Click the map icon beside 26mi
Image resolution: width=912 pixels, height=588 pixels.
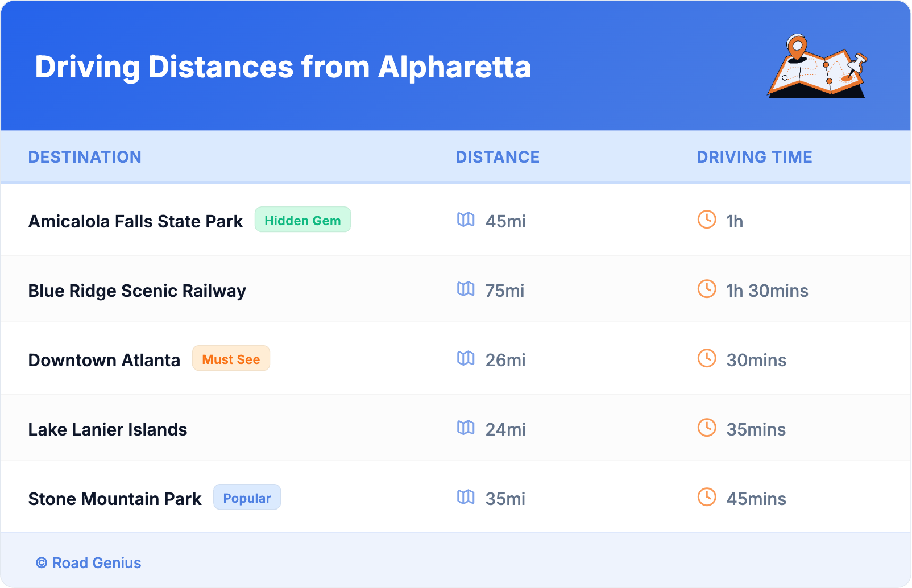466,358
